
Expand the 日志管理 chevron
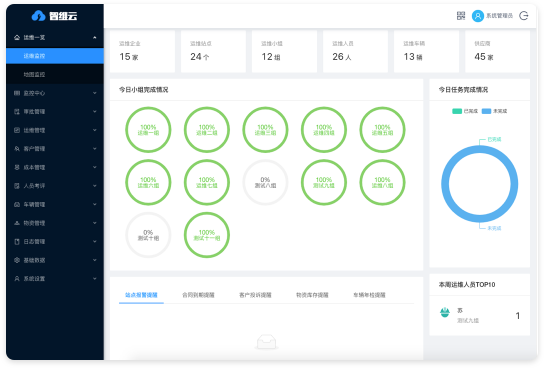point(95,242)
